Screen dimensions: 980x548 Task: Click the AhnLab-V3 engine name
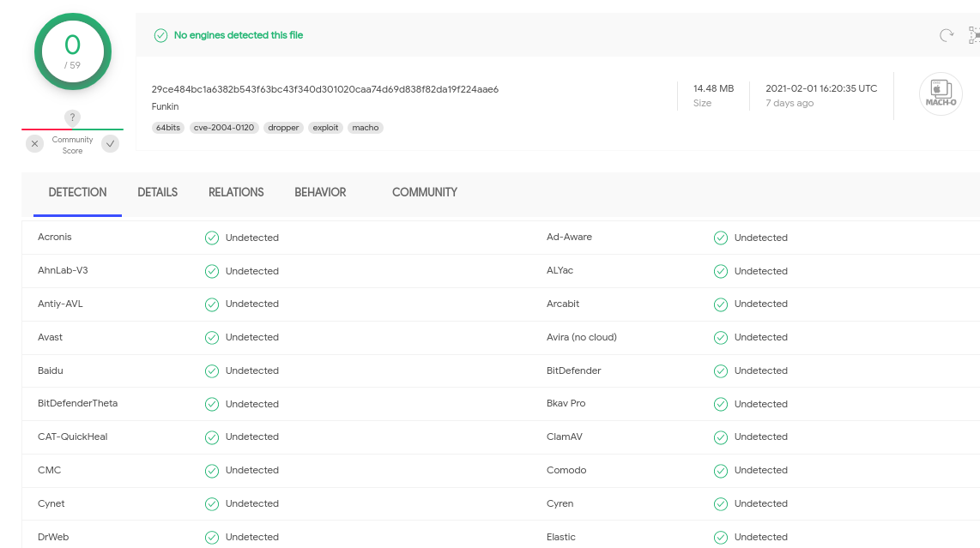(63, 270)
